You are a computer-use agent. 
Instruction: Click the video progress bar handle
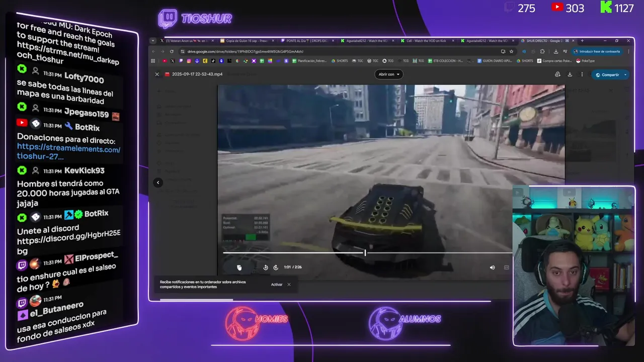click(365, 252)
